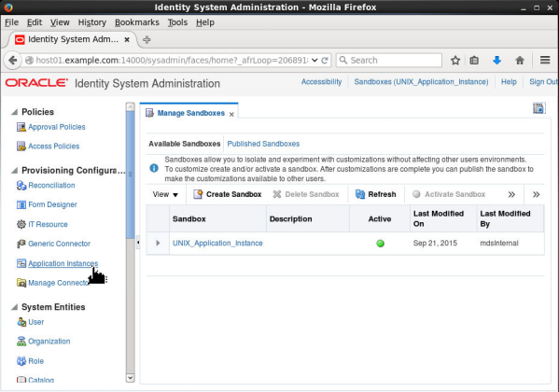Collapse the System Entities section
This screenshot has height=392, width=559.
(x=15, y=307)
